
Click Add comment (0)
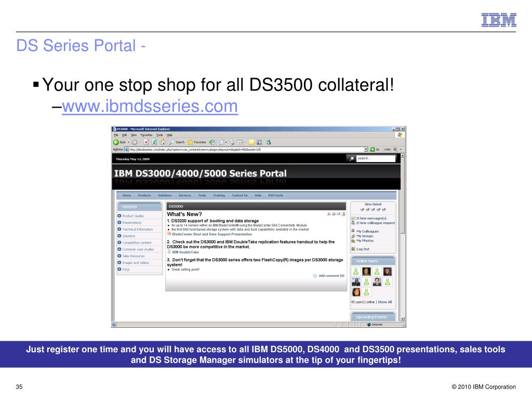pyautogui.click(x=331, y=276)
